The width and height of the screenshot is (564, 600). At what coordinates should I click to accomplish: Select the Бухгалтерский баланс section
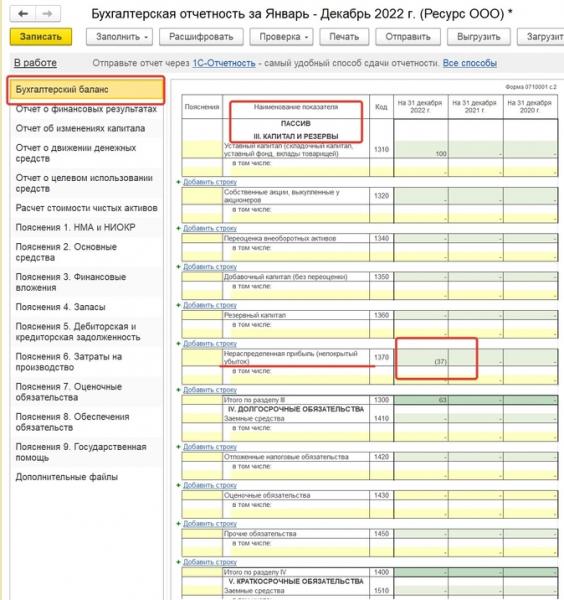click(86, 90)
